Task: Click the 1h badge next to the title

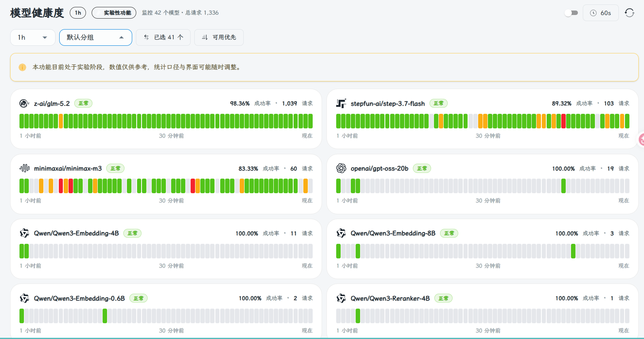Action: (x=78, y=13)
